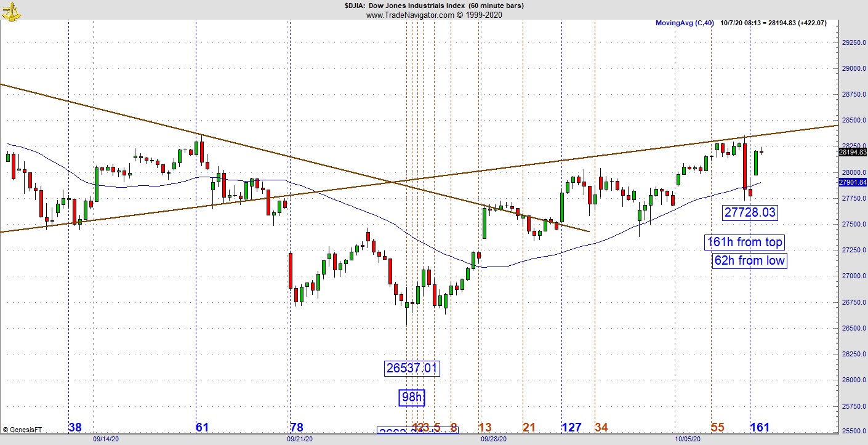Select the MovingAvg (C,40) indicator label
This screenshot has width=868, height=445.
[684, 23]
